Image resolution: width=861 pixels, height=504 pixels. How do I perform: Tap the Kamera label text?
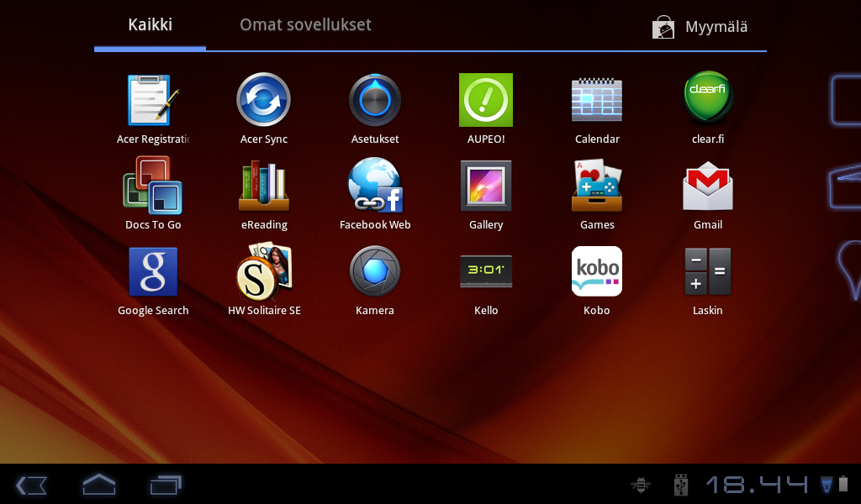point(375,311)
